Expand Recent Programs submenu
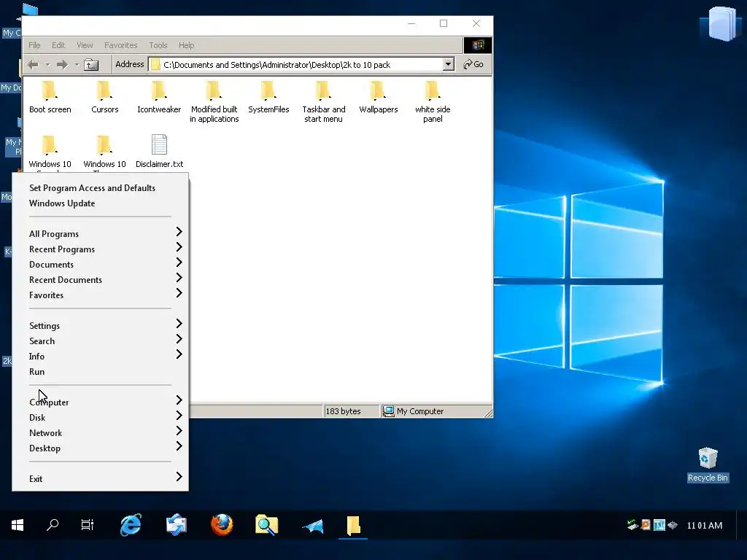Image resolution: width=747 pixels, height=560 pixels. click(100, 249)
